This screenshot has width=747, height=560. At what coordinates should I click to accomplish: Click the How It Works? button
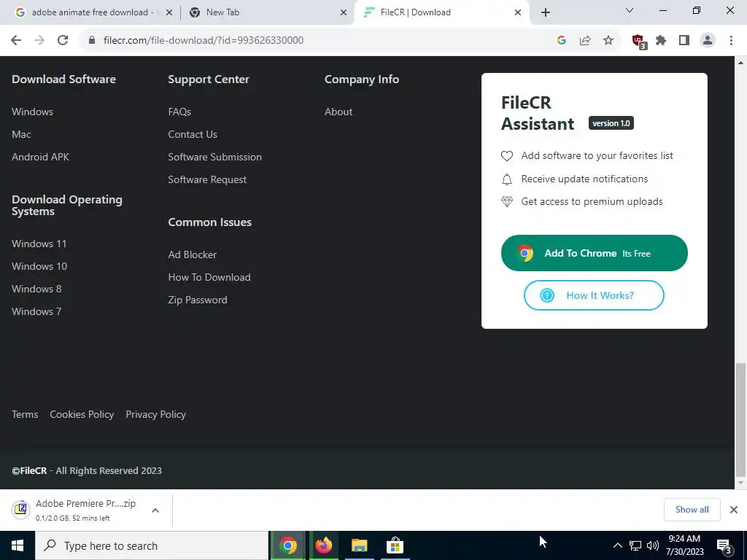(x=594, y=295)
